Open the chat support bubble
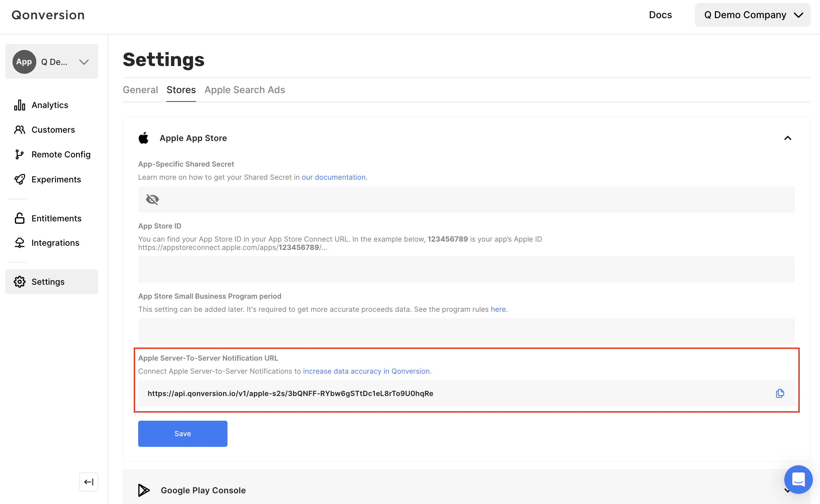820x504 pixels. pyautogui.click(x=798, y=479)
